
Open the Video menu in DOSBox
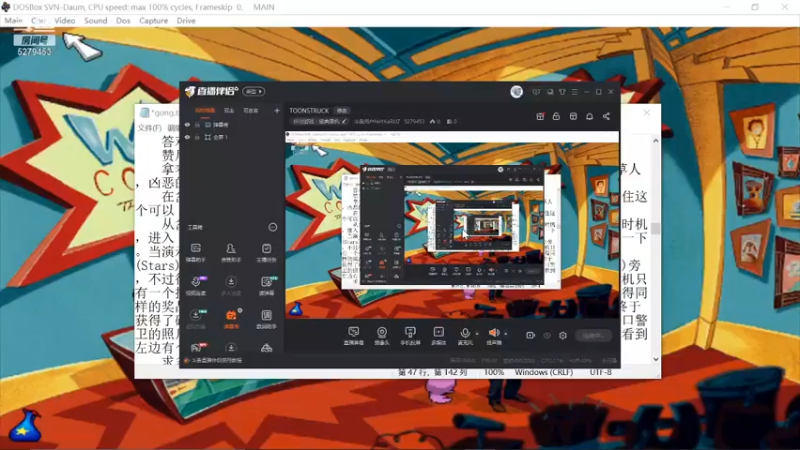click(x=64, y=20)
